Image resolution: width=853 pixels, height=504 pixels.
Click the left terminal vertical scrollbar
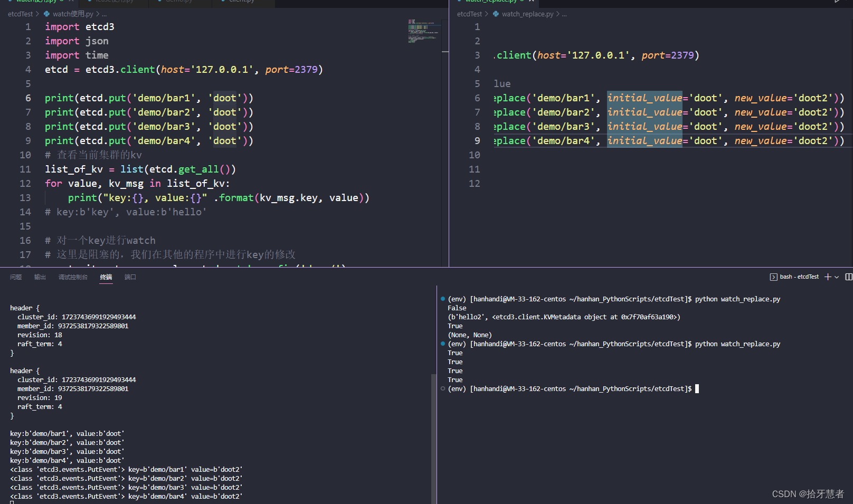(434, 438)
